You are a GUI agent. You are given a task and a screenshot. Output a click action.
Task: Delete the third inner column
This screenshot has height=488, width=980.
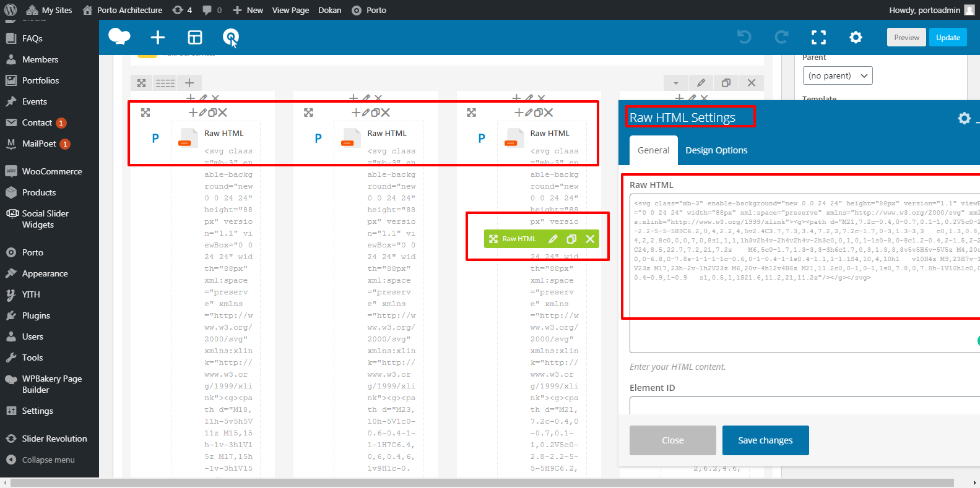click(x=549, y=113)
